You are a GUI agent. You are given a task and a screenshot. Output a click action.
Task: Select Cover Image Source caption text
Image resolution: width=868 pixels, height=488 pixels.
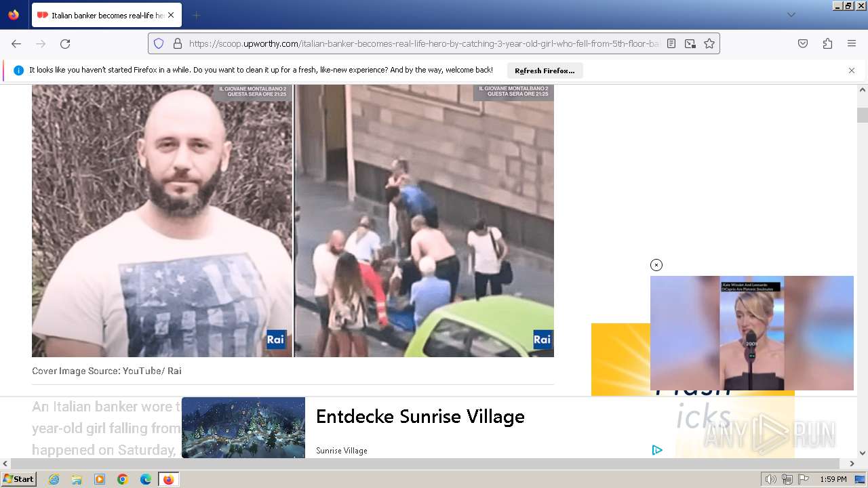[x=106, y=371]
